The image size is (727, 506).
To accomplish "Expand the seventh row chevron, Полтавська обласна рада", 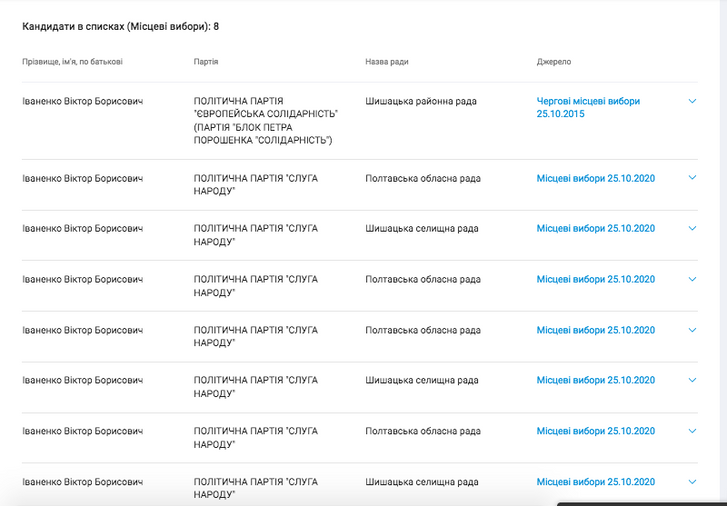I will (x=692, y=431).
